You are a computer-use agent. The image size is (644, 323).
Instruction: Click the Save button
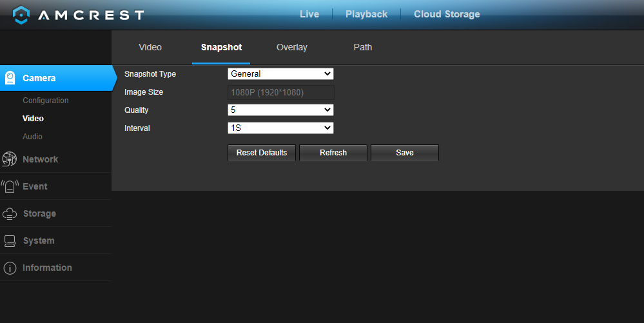[x=405, y=152]
